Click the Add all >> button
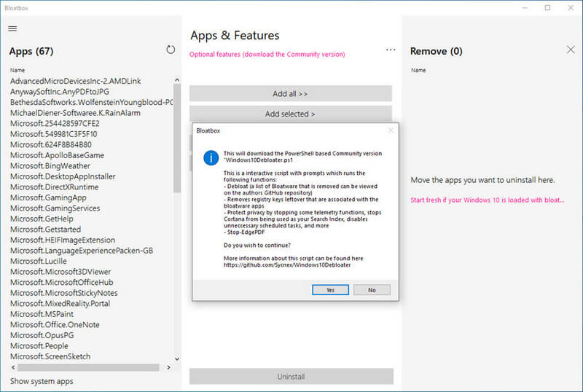 click(290, 94)
